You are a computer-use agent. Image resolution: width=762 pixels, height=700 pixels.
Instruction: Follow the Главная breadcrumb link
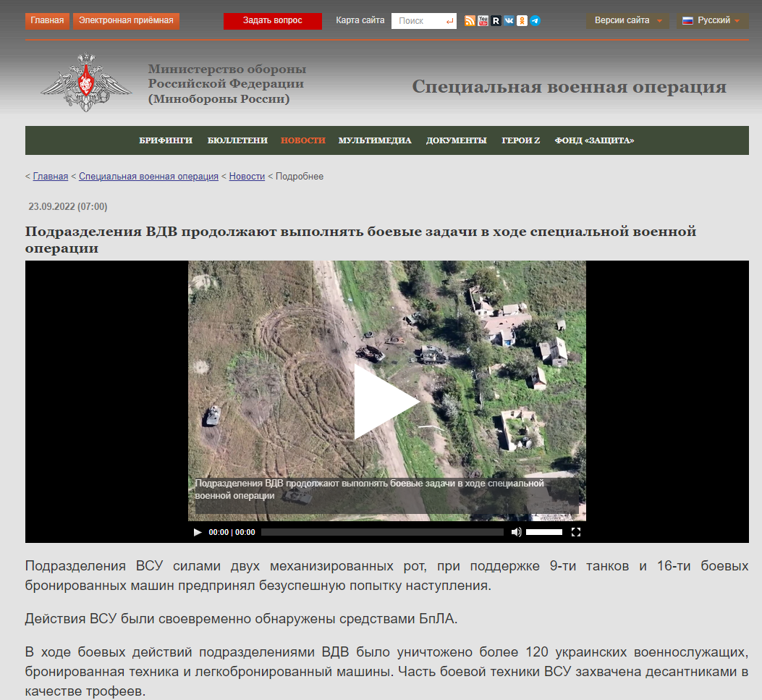click(x=51, y=177)
